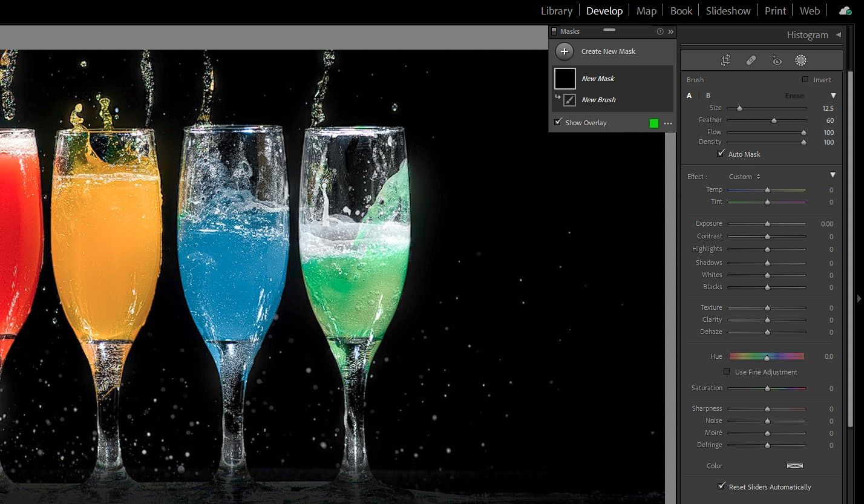Toggle the Show Overlay checkbox
The image size is (864, 504).
558,122
